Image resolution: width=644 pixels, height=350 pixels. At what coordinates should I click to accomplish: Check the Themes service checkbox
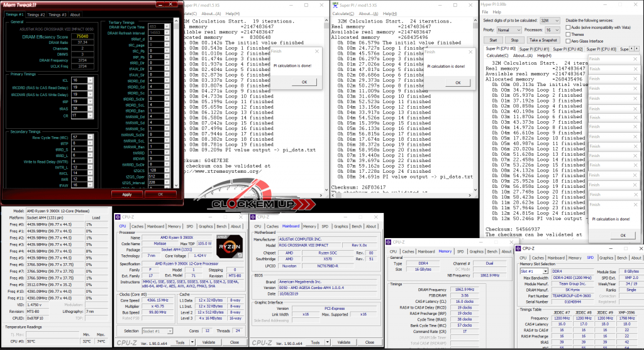click(x=568, y=35)
